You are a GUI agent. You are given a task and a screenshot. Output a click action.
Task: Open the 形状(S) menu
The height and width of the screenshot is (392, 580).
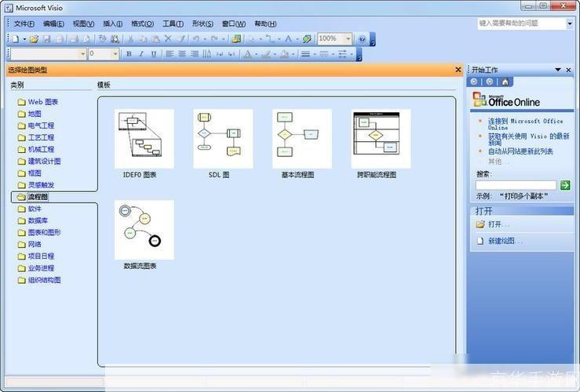202,24
